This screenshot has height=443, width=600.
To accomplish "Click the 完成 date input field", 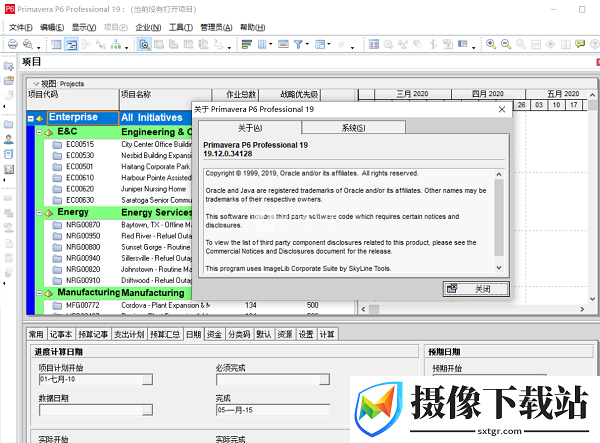I will click(x=273, y=410).
